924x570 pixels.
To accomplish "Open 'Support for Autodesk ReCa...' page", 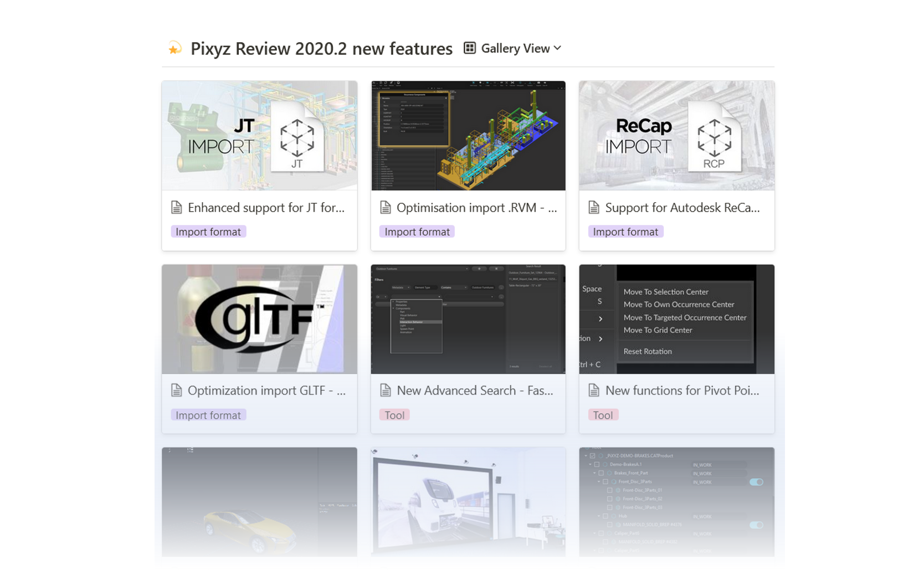I will (x=682, y=208).
